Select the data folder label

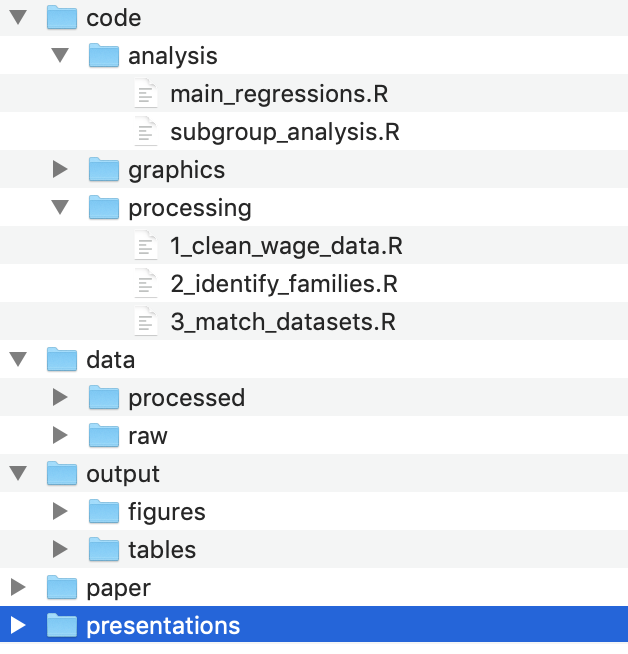click(x=110, y=360)
